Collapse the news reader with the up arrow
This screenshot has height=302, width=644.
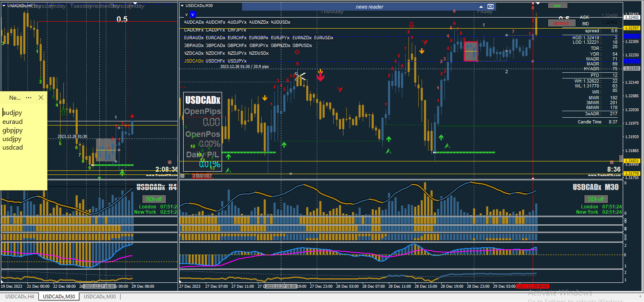coord(481,7)
